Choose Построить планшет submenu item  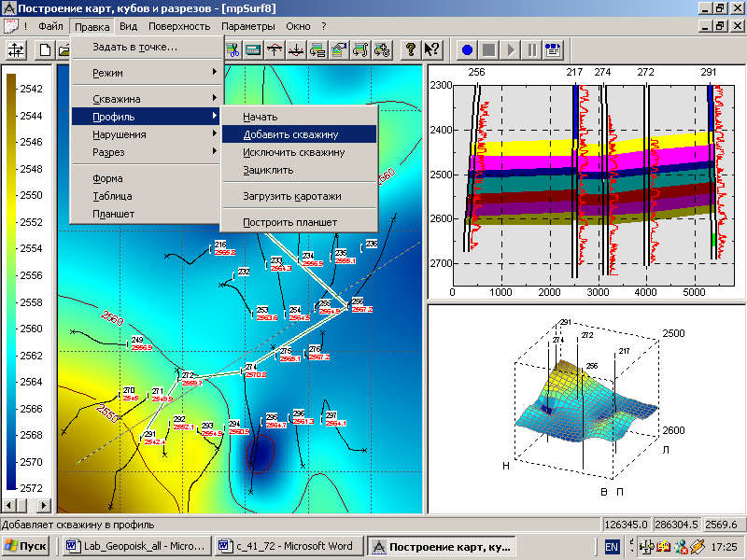click(299, 222)
